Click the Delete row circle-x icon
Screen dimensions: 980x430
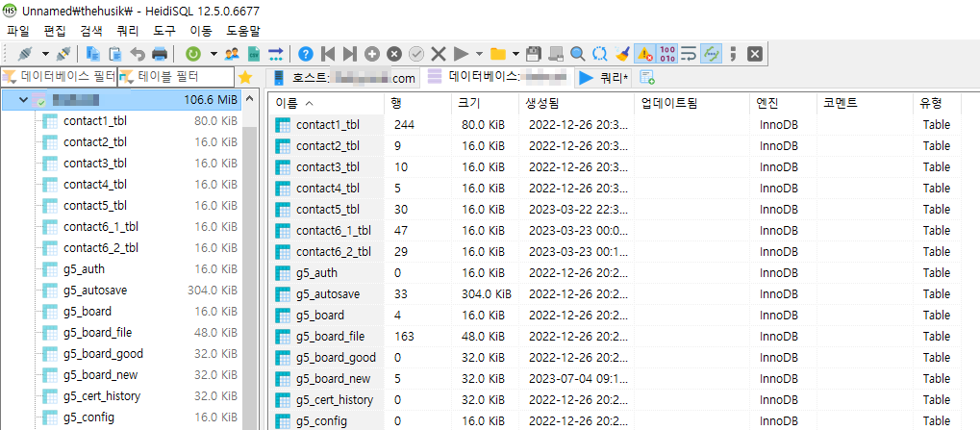click(x=393, y=54)
